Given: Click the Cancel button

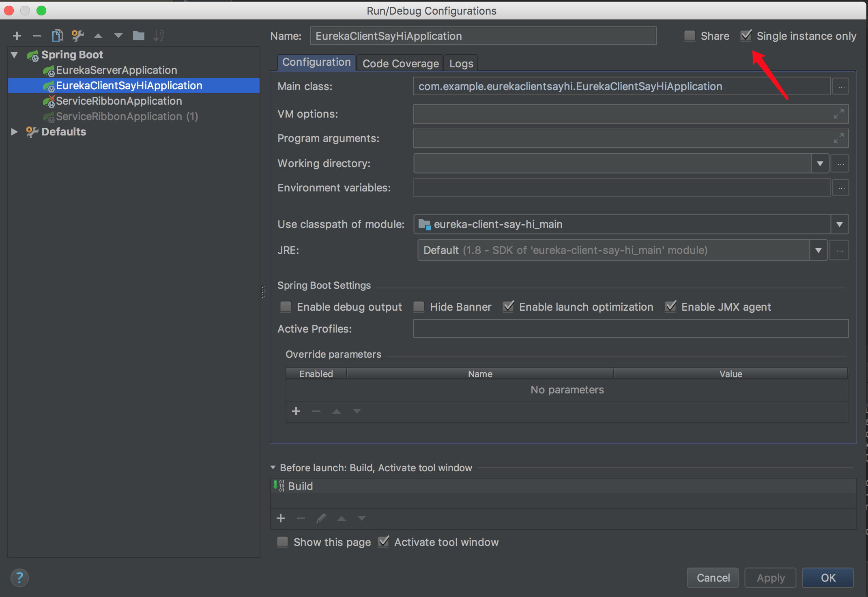Looking at the screenshot, I should pos(713,578).
